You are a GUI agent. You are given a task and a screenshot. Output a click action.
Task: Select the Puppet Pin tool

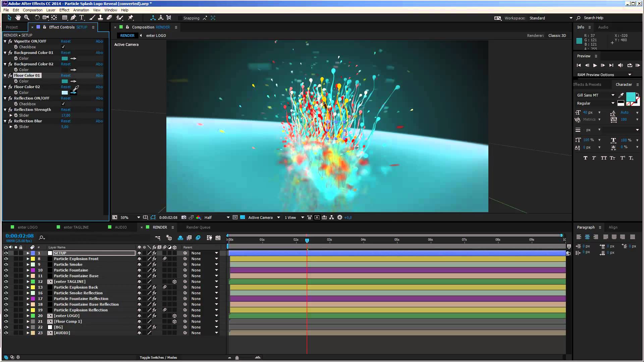(131, 18)
